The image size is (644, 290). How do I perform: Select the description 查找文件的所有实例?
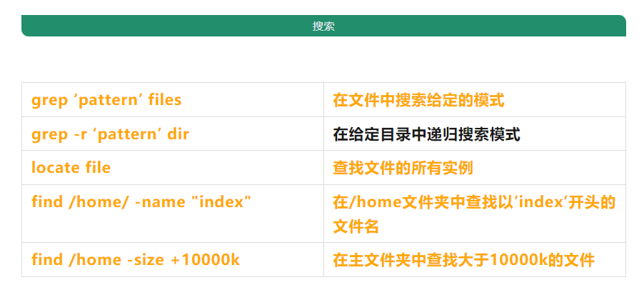403,168
